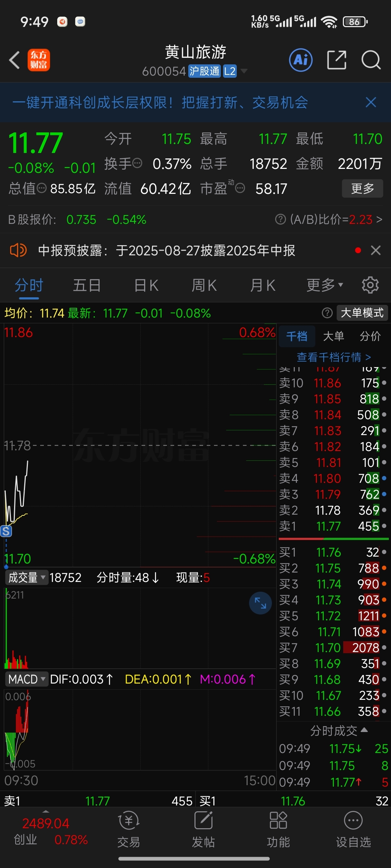This screenshot has width=391, height=868.
Task: Expand the stock code dropdown arrow
Action: click(244, 71)
